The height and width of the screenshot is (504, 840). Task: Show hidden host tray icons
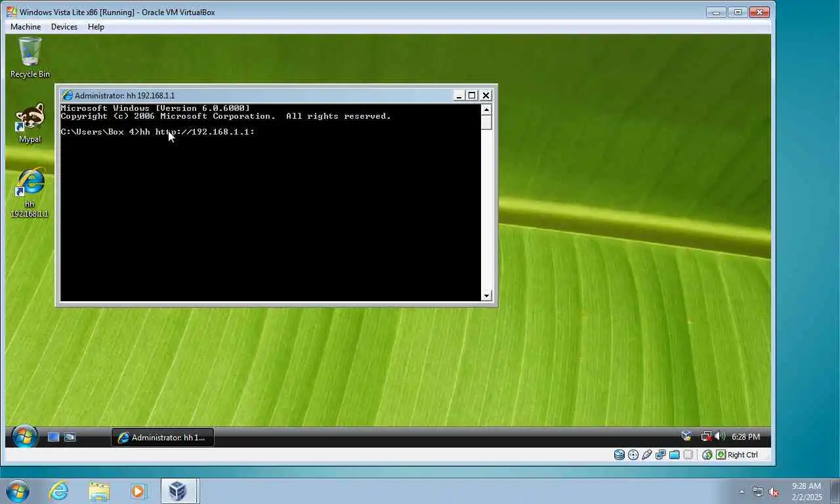coord(742,492)
